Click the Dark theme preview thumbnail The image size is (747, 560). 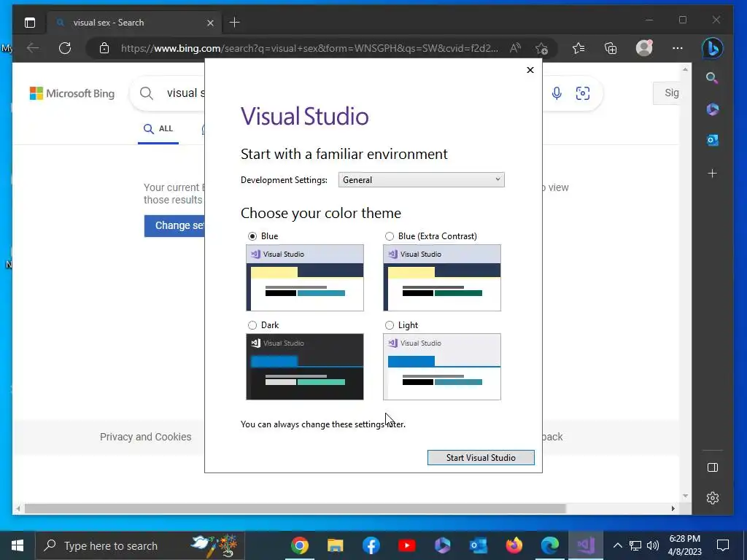[305, 367]
